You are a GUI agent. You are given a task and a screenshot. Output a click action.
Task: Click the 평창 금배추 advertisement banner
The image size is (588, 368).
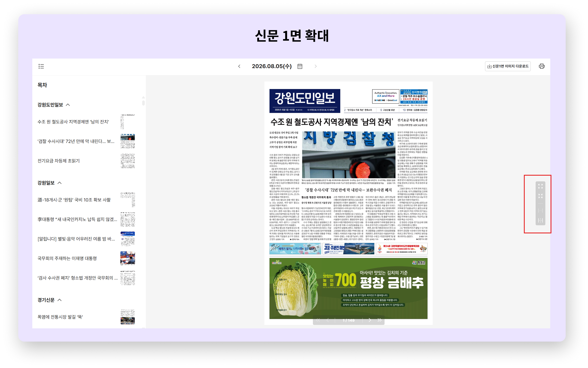coord(348,289)
